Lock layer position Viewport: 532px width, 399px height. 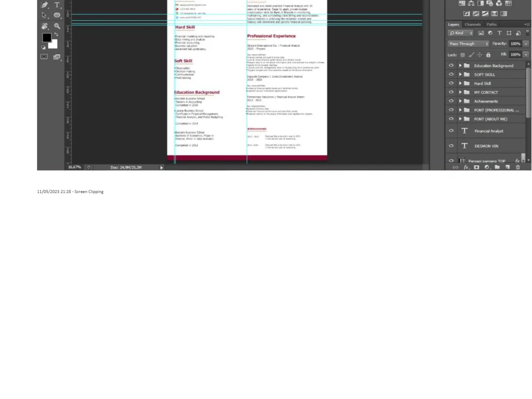tap(479, 55)
